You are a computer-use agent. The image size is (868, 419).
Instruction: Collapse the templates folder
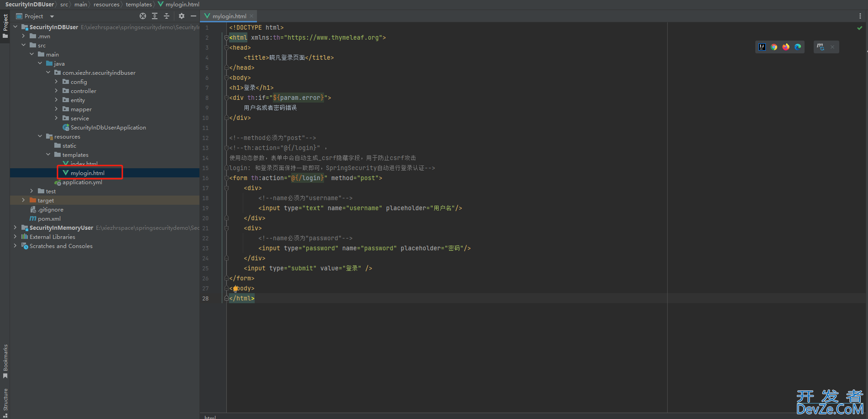point(48,155)
